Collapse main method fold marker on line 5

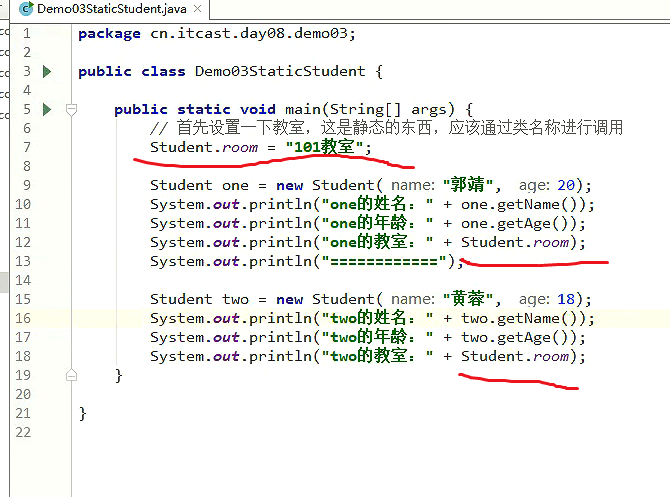click(x=71, y=110)
